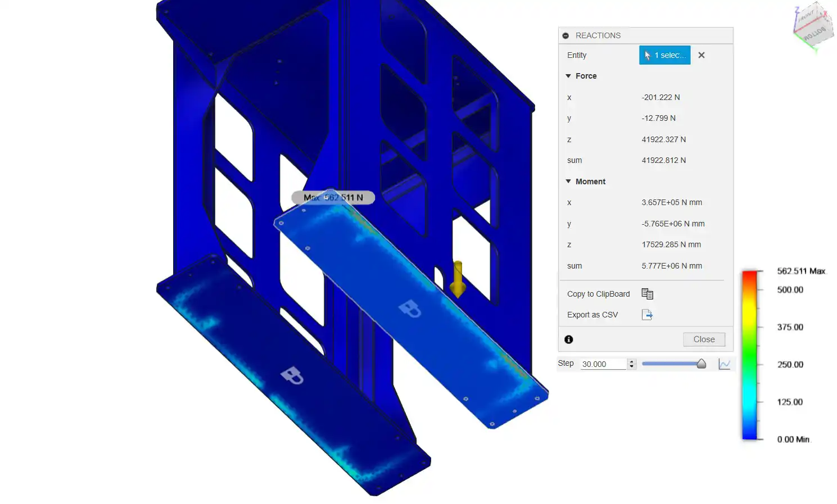
Task: Click the Max 562.511 N viewport label
Action: [333, 197]
